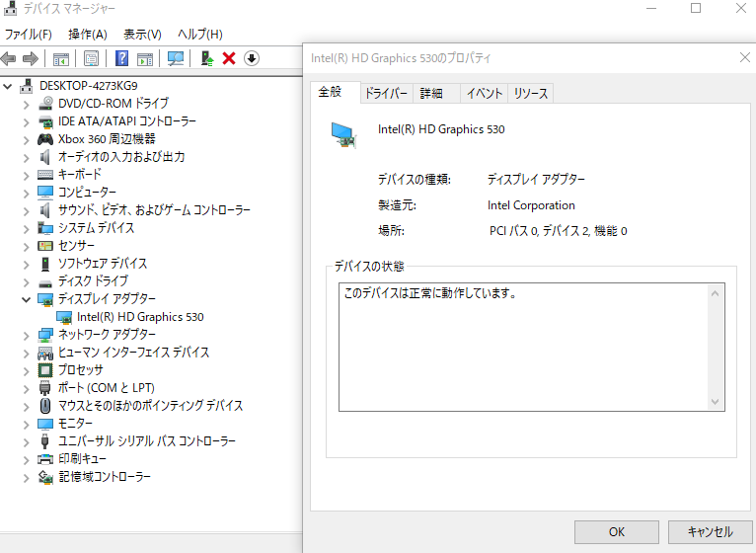Expand オーディオの入力および出力 category
Screen dimensions: 756x553
[x=26, y=158]
